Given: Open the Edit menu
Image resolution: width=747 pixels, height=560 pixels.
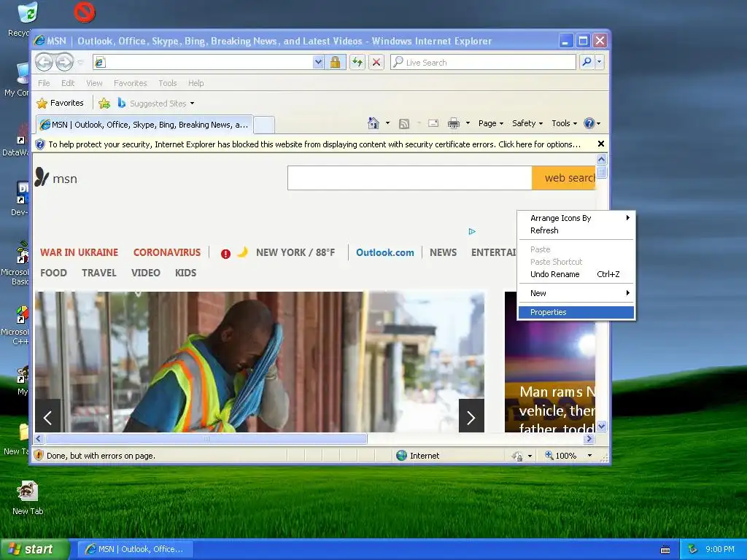Looking at the screenshot, I should point(68,83).
